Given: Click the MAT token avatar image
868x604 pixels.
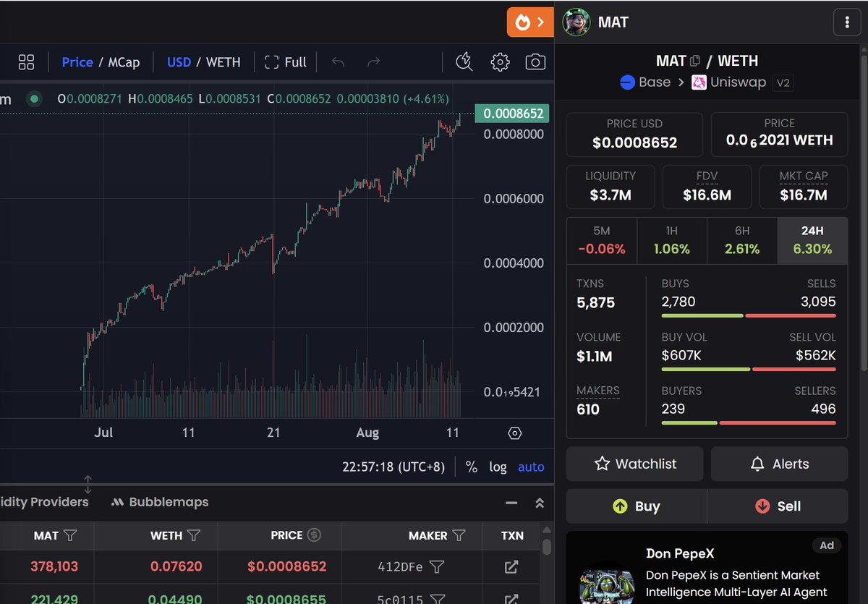Looking at the screenshot, I should click(576, 22).
